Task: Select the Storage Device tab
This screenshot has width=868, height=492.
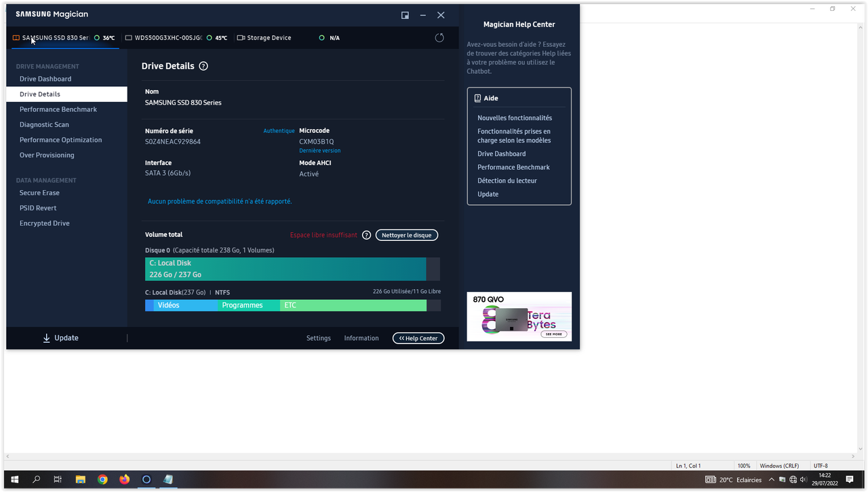Action: coord(264,38)
